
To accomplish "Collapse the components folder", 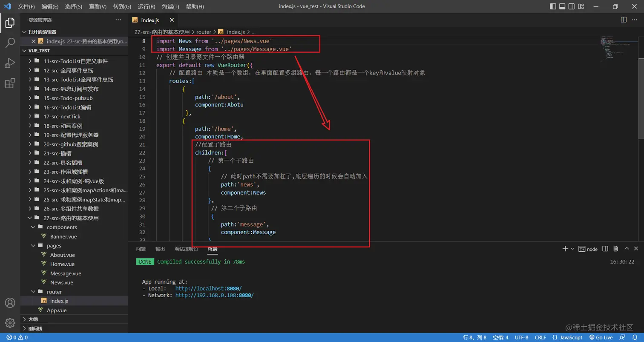I will pos(74,227).
